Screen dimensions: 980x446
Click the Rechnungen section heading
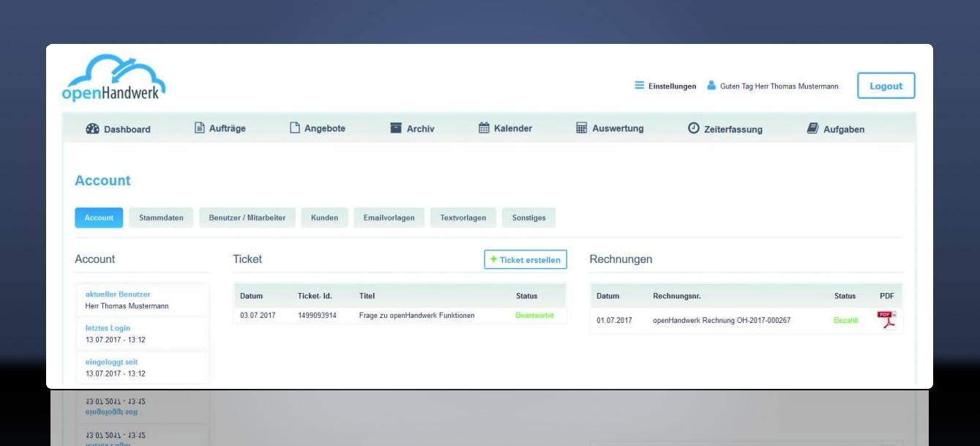(621, 259)
